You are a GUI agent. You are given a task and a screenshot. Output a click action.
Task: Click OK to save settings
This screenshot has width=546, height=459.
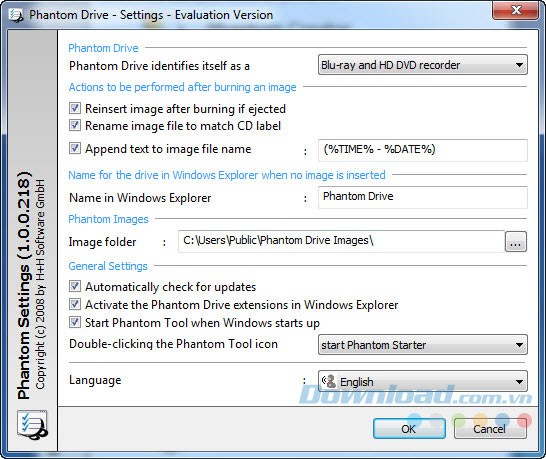pyautogui.click(x=409, y=428)
